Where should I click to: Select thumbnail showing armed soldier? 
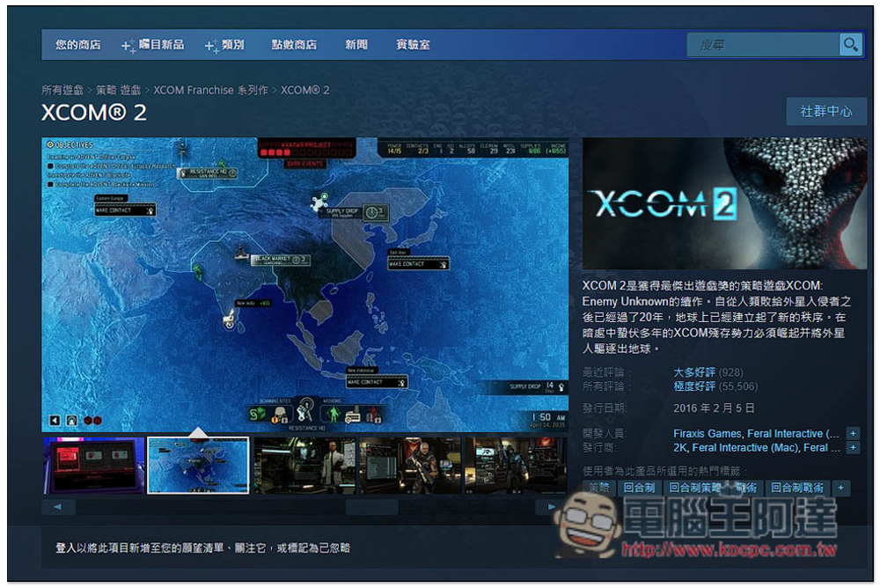(x=410, y=466)
